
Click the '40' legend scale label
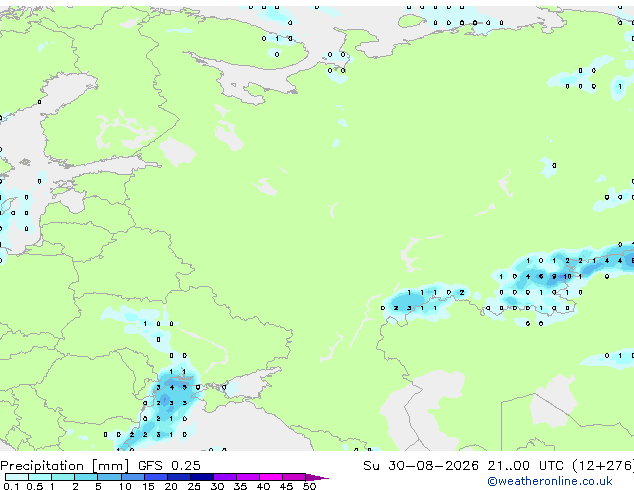tap(263, 486)
